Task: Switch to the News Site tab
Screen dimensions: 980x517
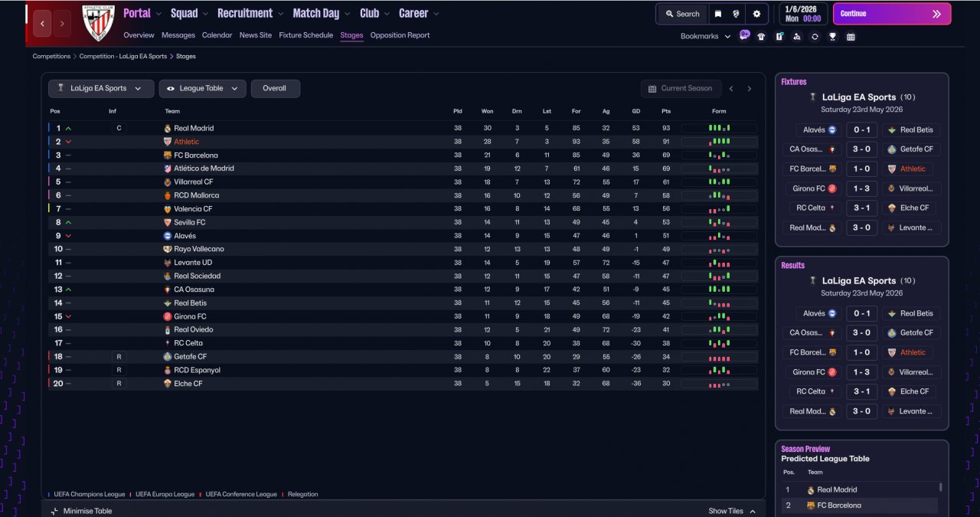Action: click(256, 35)
